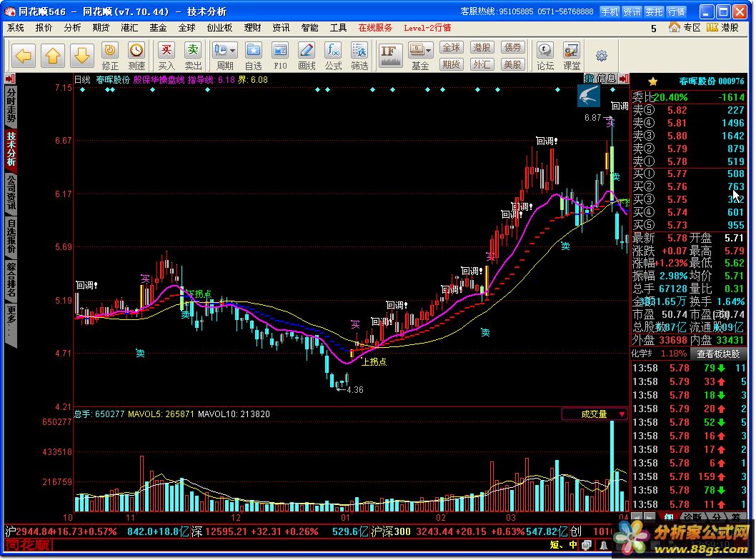Select the 诊断 tab in quote panel
Image resolution: width=756 pixels, height=560 pixels.
(693, 518)
